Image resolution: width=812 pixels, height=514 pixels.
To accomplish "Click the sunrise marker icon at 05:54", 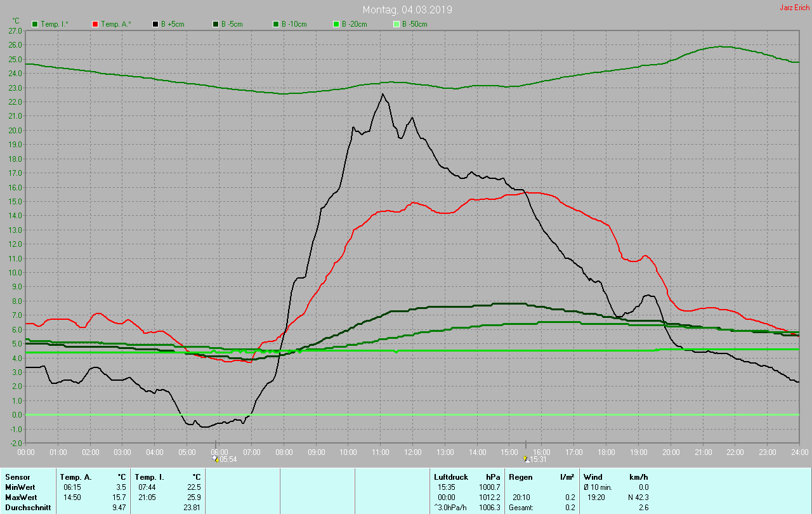I will (216, 459).
